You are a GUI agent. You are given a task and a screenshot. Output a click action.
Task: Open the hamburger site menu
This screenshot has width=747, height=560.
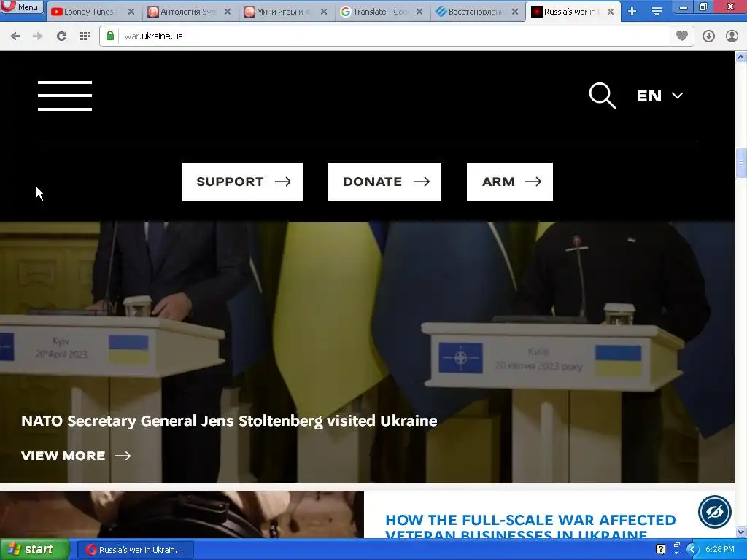pyautogui.click(x=65, y=96)
